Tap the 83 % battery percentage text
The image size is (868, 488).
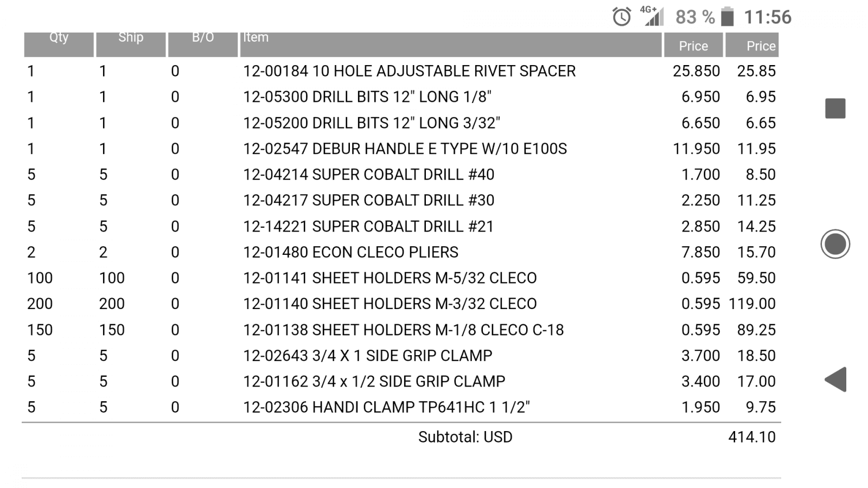tap(695, 17)
